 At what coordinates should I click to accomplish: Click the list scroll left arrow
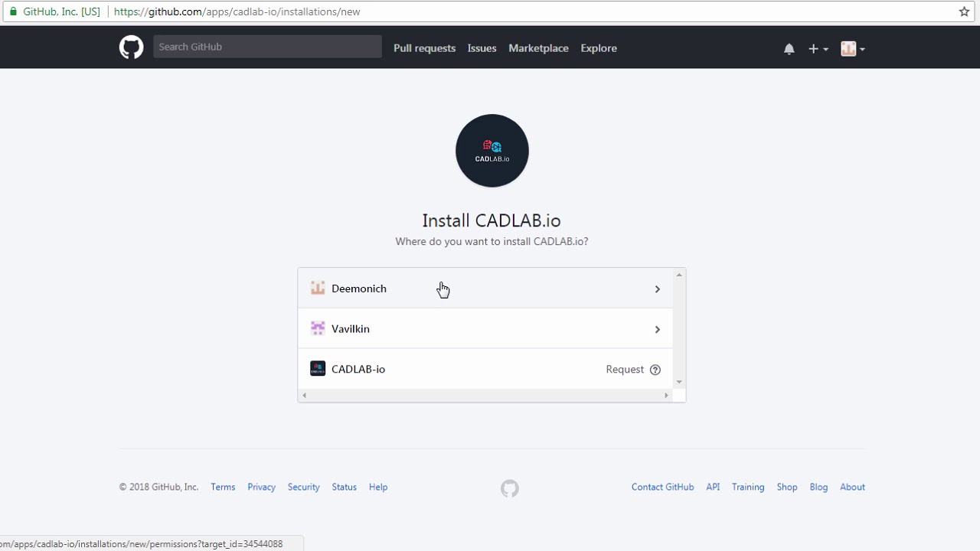click(305, 396)
